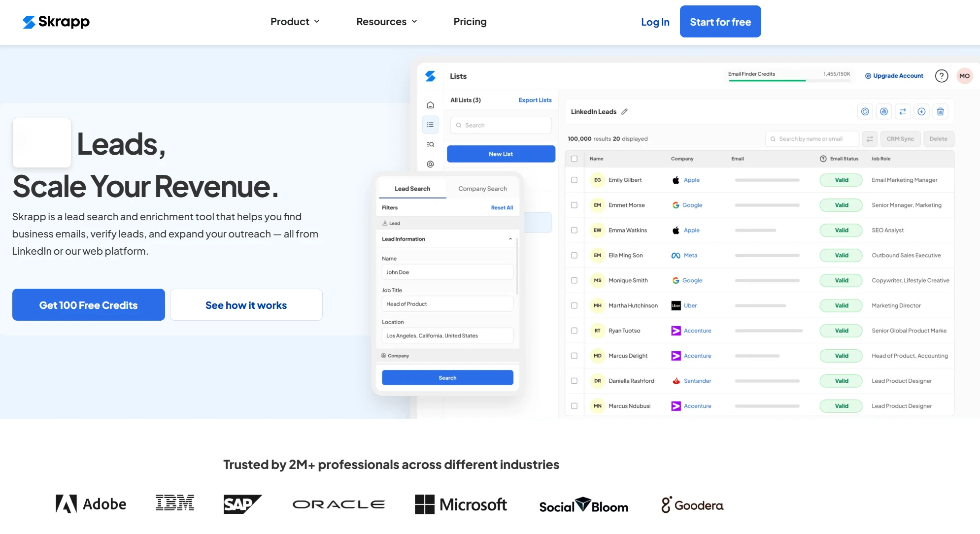Image resolution: width=980 pixels, height=534 pixels.
Task: Click the Skrapp logo
Action: (56, 22)
